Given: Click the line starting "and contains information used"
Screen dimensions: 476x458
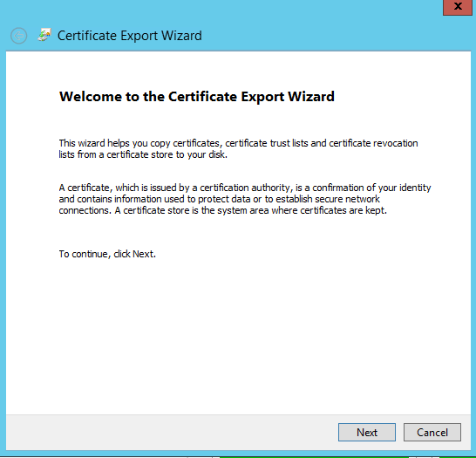Looking at the screenshot, I should 219,199.
